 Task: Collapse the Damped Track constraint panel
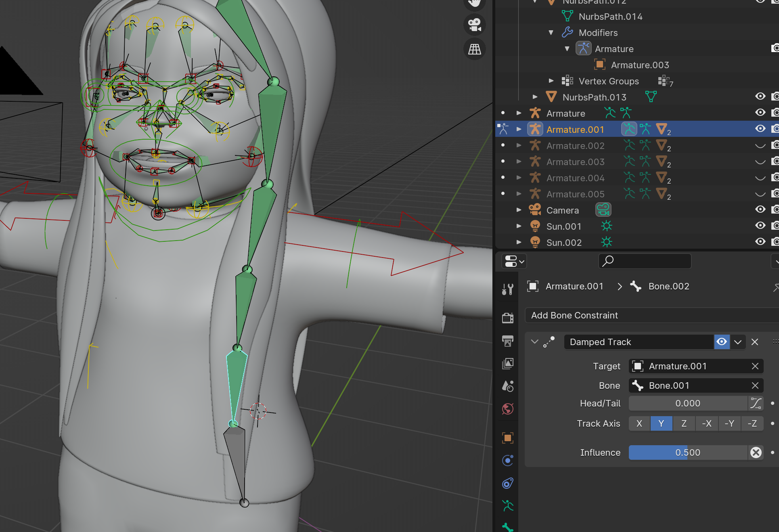pyautogui.click(x=535, y=342)
